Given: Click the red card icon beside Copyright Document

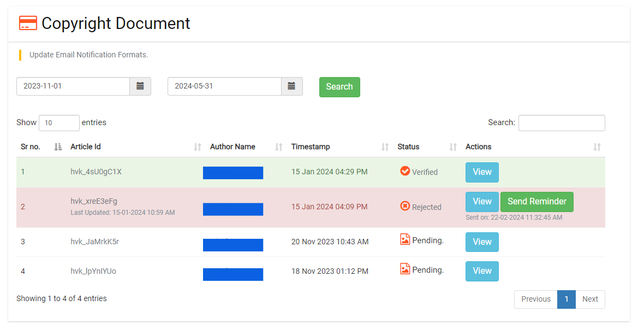Looking at the screenshot, I should click(x=27, y=23).
